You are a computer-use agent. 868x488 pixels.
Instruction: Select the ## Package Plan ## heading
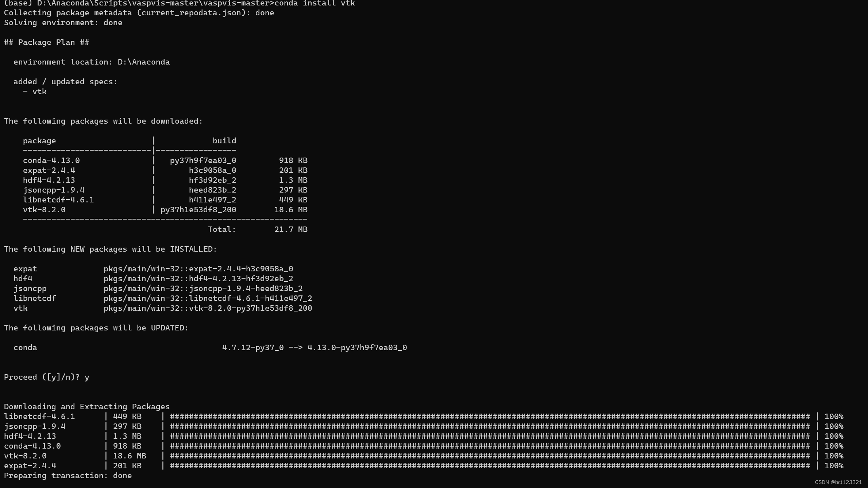(x=46, y=42)
